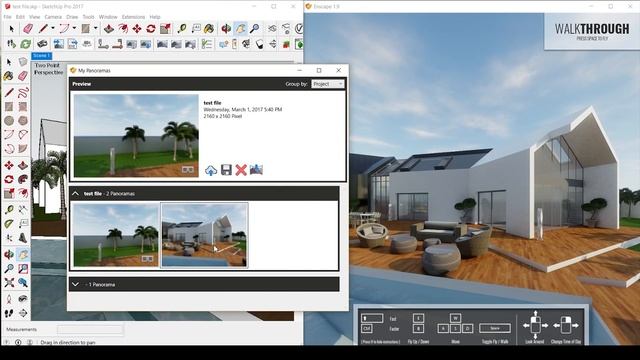Open the Edit menu in SketchUp
The width and height of the screenshot is (640, 360).
point(20,17)
